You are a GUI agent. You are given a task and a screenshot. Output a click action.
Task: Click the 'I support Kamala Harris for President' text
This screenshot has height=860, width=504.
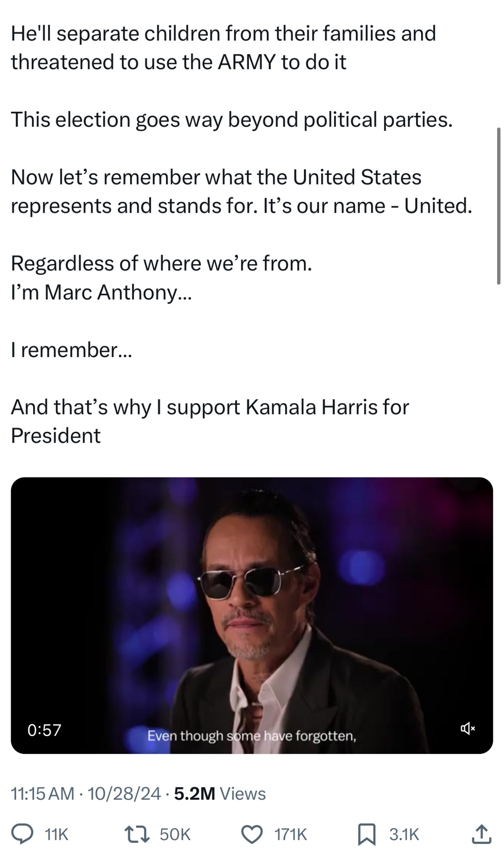point(210,421)
